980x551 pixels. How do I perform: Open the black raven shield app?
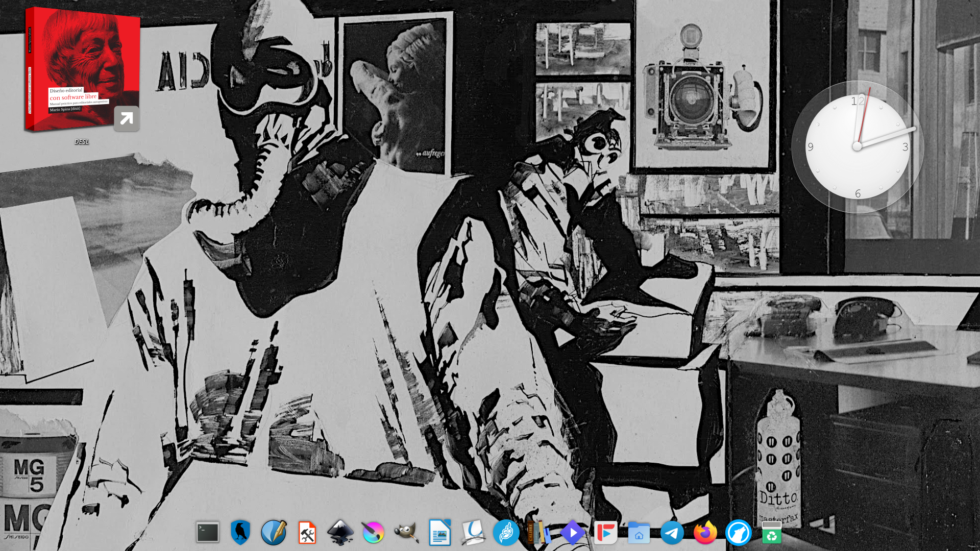tap(240, 533)
